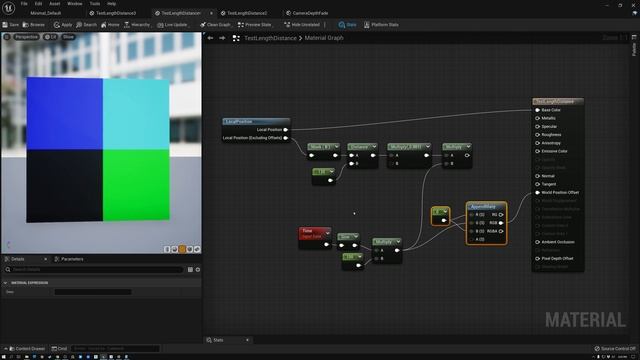Click the graph icon beside breadcrumb
This screenshot has width=640, height=360.
(236, 38)
